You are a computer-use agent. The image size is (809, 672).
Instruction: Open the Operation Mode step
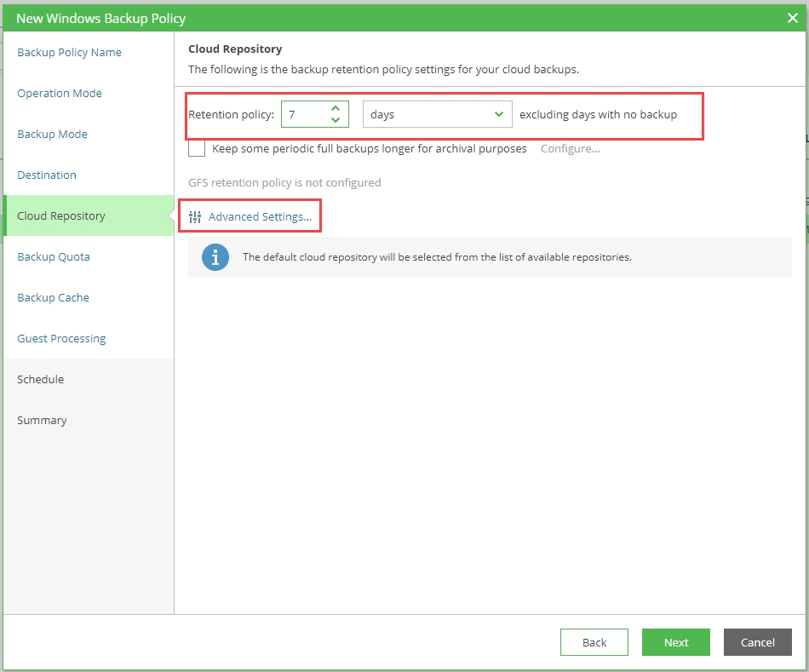pyautogui.click(x=60, y=94)
